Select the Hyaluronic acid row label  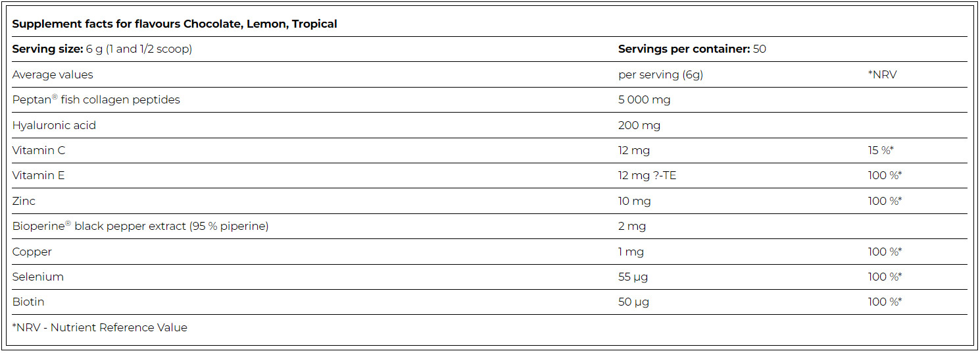tap(54, 125)
